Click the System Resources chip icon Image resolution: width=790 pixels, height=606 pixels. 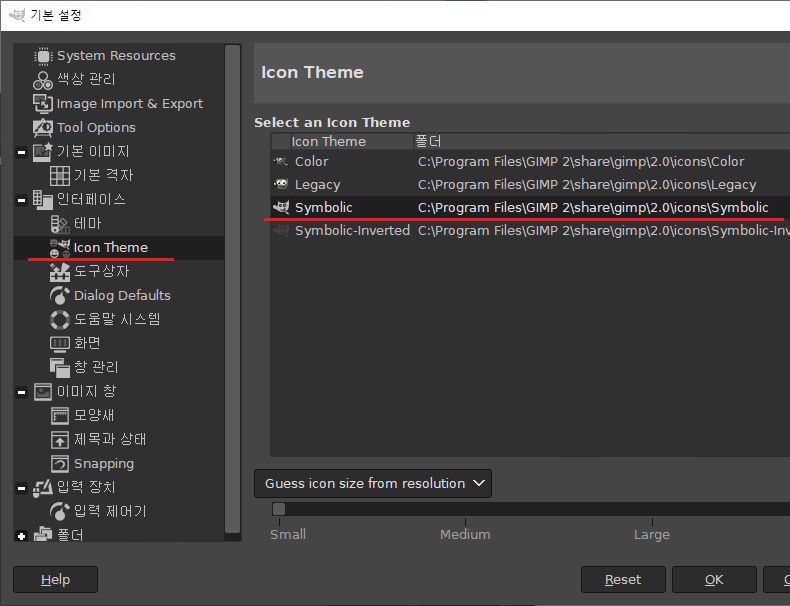coord(43,56)
